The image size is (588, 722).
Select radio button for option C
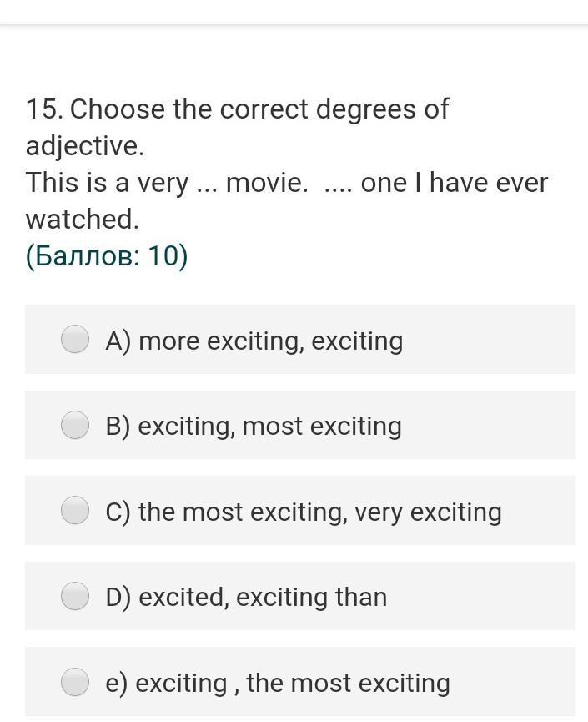(x=75, y=510)
